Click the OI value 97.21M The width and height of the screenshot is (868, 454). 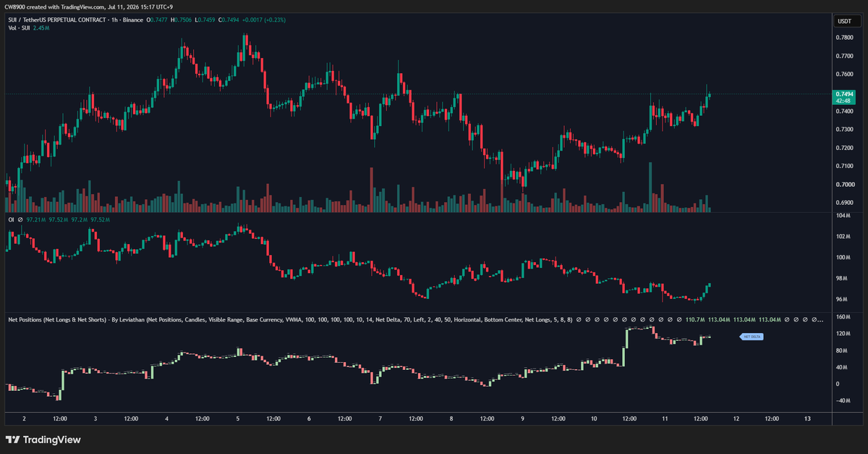coord(36,219)
